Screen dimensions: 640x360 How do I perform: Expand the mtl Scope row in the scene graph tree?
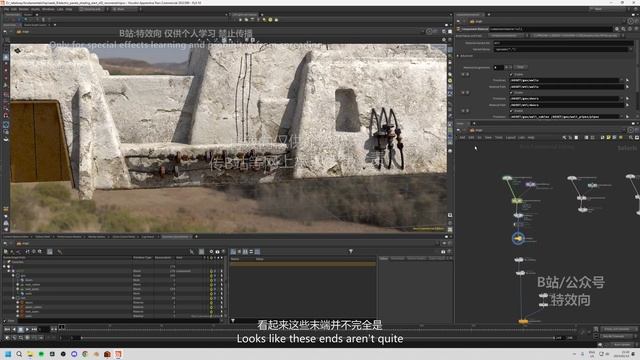pos(13,298)
